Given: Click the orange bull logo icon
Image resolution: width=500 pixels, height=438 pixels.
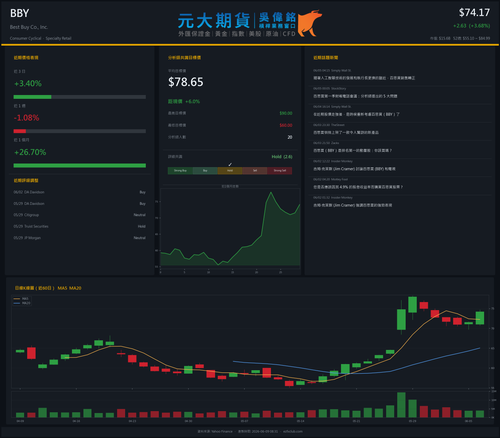Looking at the screenshot, I should pos(309,23).
